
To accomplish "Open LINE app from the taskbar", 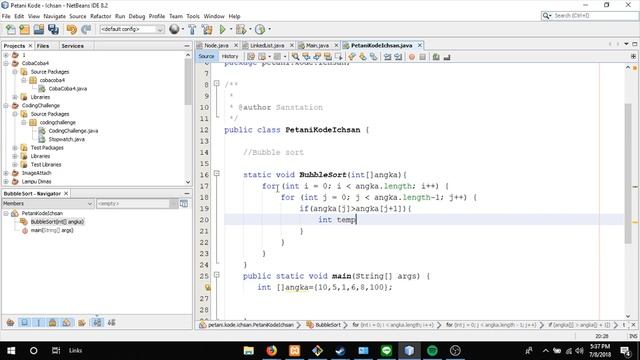I will click(386, 351).
